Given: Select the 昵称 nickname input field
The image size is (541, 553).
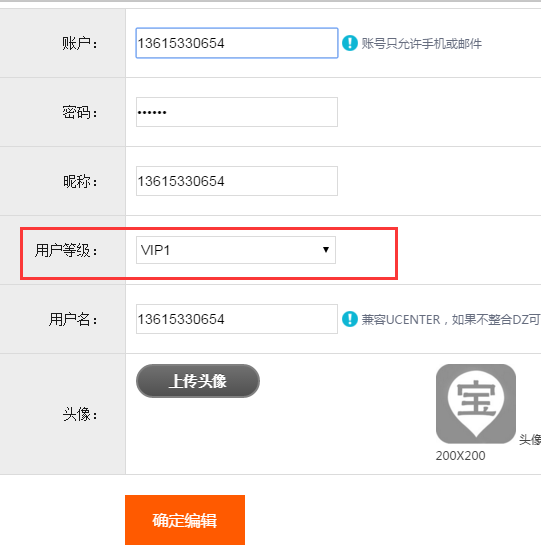Looking at the screenshot, I should coord(237,181).
